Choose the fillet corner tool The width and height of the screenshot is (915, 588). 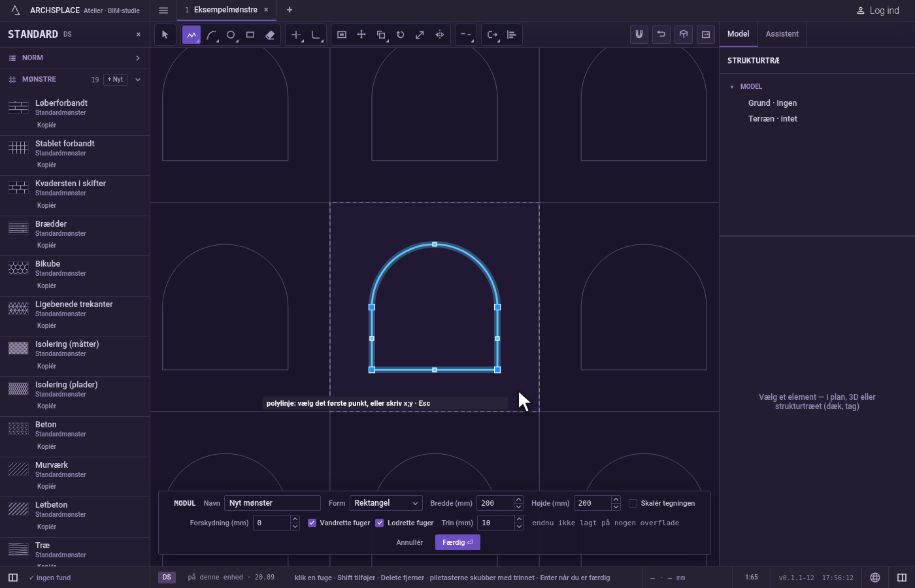pyautogui.click(x=316, y=35)
